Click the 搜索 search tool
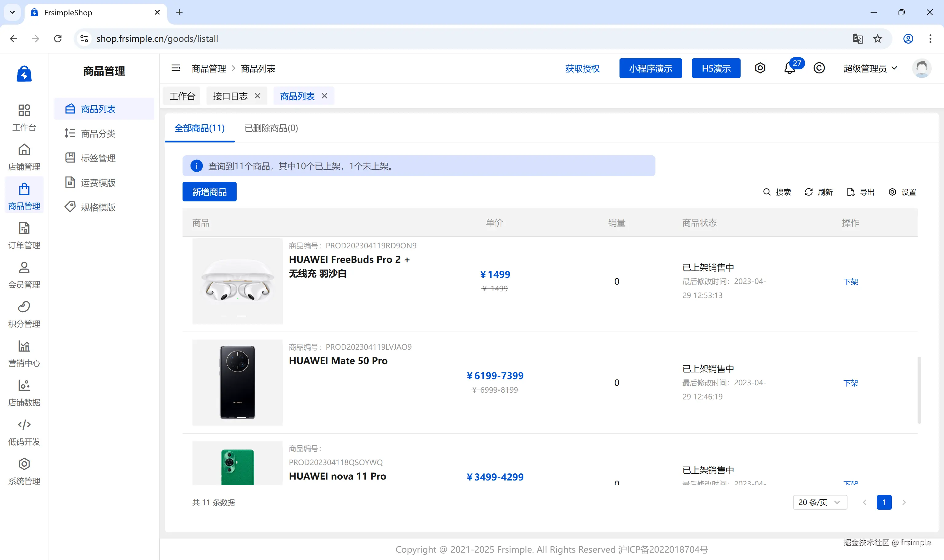 [777, 192]
